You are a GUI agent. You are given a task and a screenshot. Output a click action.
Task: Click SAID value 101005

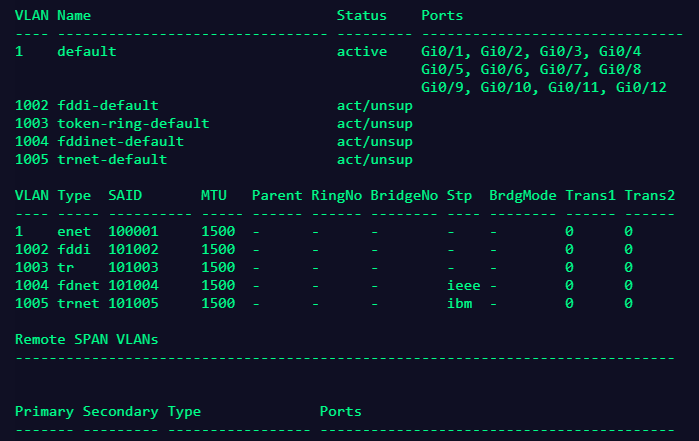pos(133,303)
